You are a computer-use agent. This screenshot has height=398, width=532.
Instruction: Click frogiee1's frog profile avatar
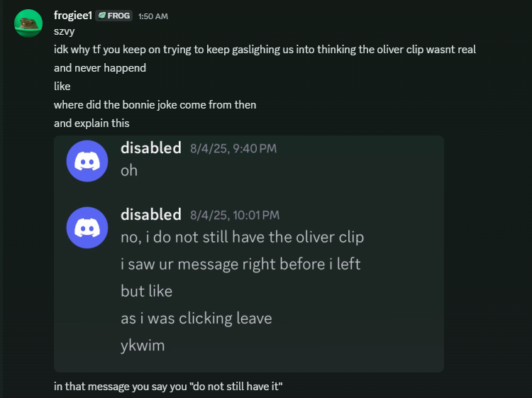tap(28, 23)
